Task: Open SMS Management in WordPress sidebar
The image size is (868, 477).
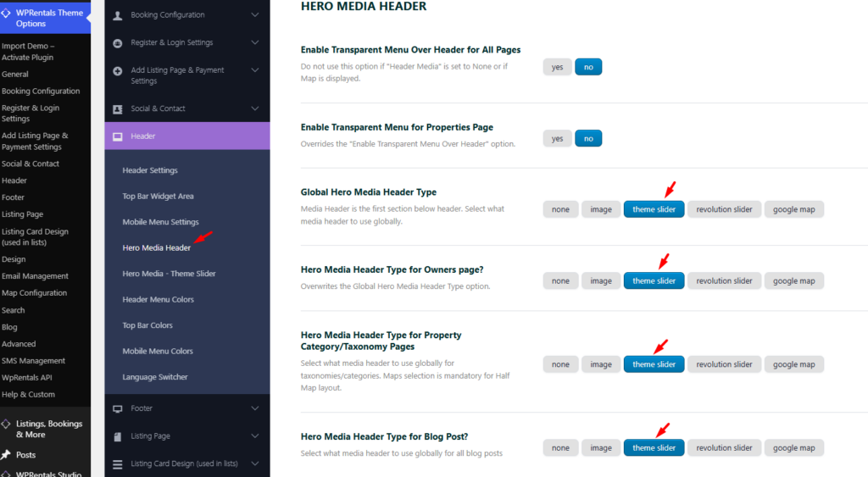Action: point(33,361)
